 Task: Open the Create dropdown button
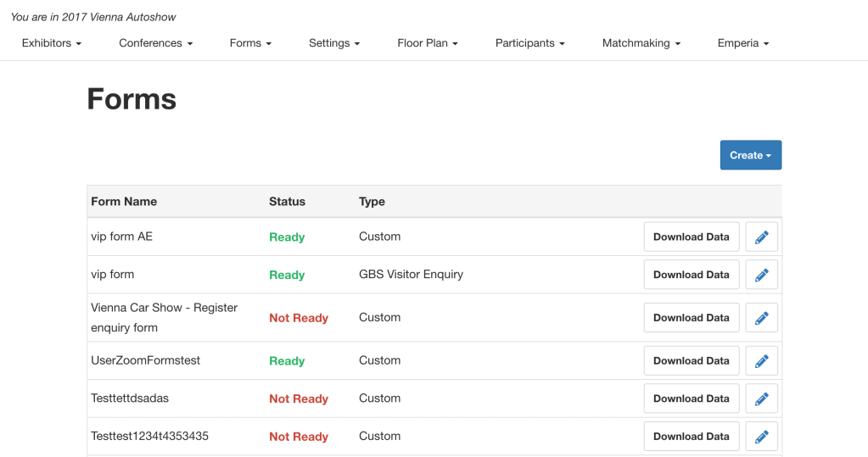750,155
